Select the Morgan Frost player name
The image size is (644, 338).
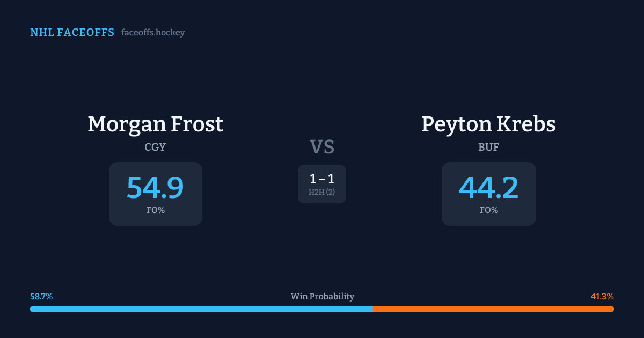155,124
